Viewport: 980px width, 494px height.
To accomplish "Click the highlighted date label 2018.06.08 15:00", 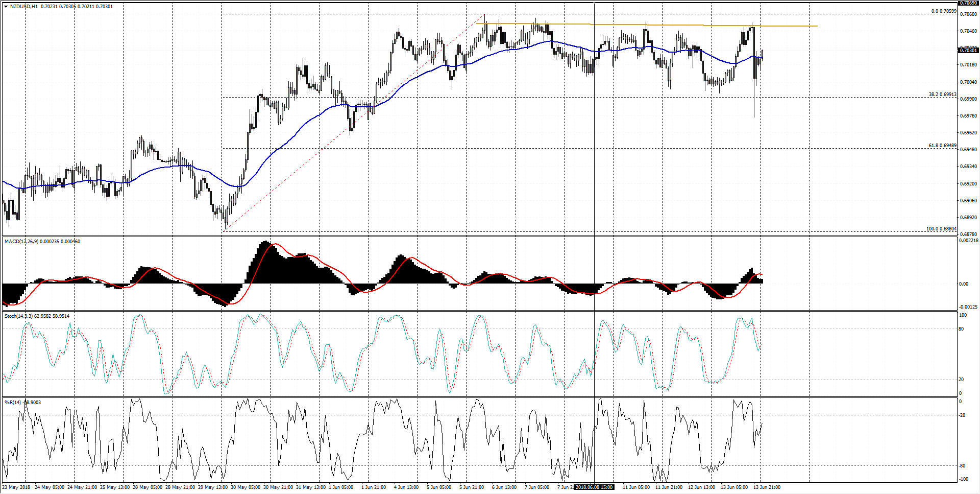I will pyautogui.click(x=594, y=487).
